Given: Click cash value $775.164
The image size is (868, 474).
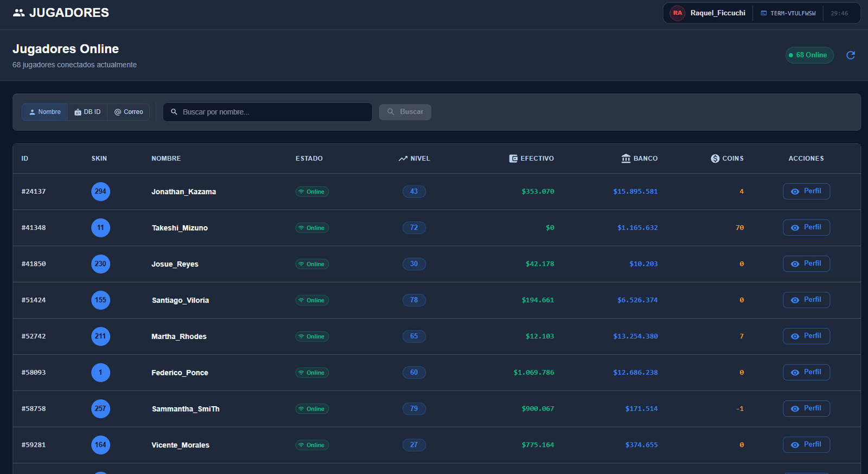Looking at the screenshot, I should (538, 445).
